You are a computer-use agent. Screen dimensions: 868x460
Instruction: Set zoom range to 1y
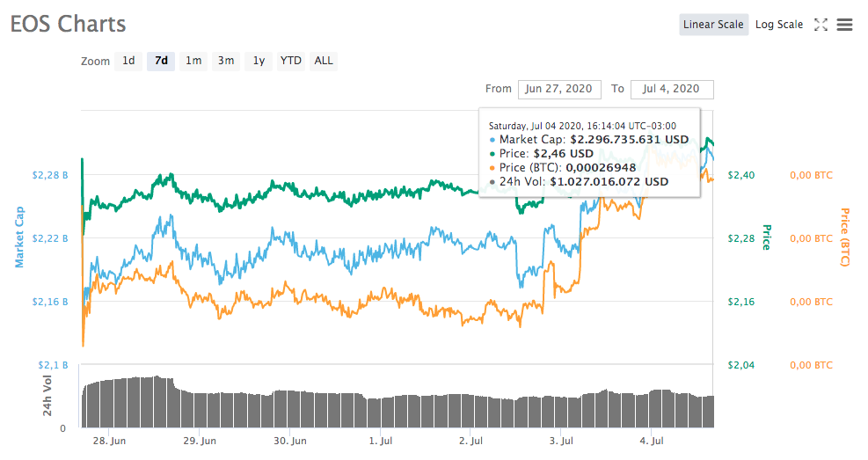pos(259,61)
